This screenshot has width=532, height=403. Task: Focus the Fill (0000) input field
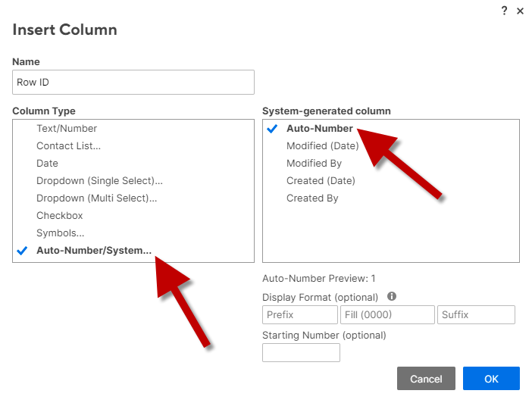click(x=387, y=315)
